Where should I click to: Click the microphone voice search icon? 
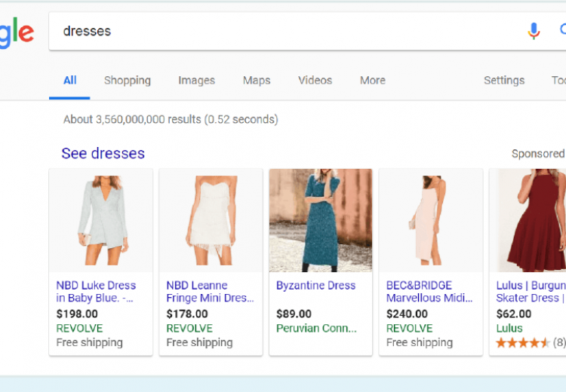[x=534, y=31]
